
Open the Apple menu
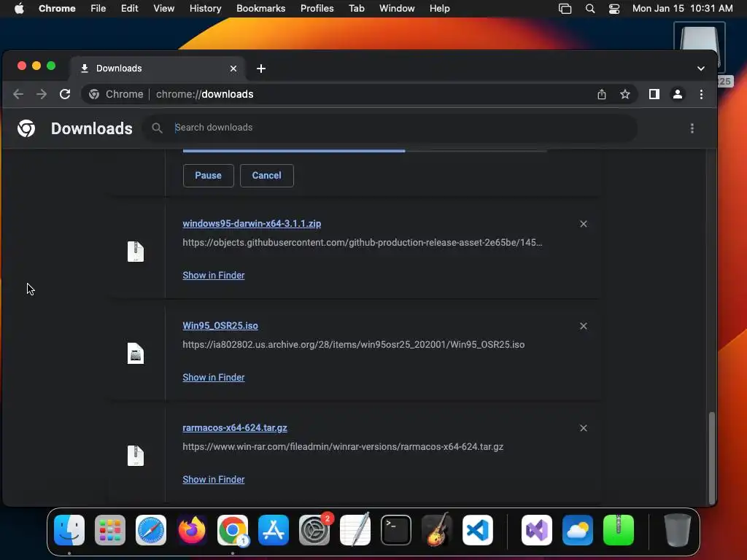click(19, 9)
